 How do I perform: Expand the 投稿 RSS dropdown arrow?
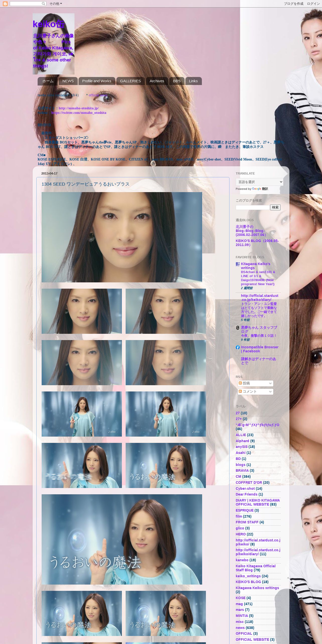[x=270, y=383]
